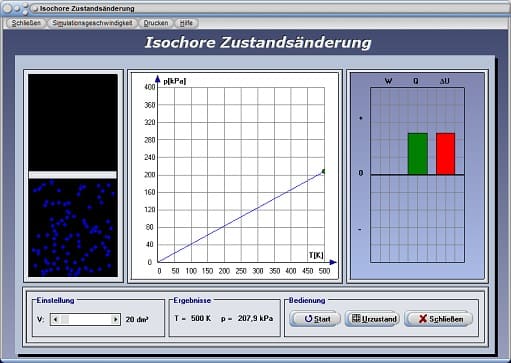511x363 pixels.
Task: Click the Q column label
Action: (416, 81)
